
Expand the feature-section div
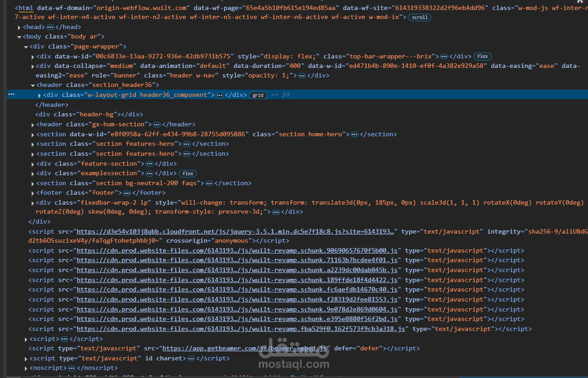(33, 164)
